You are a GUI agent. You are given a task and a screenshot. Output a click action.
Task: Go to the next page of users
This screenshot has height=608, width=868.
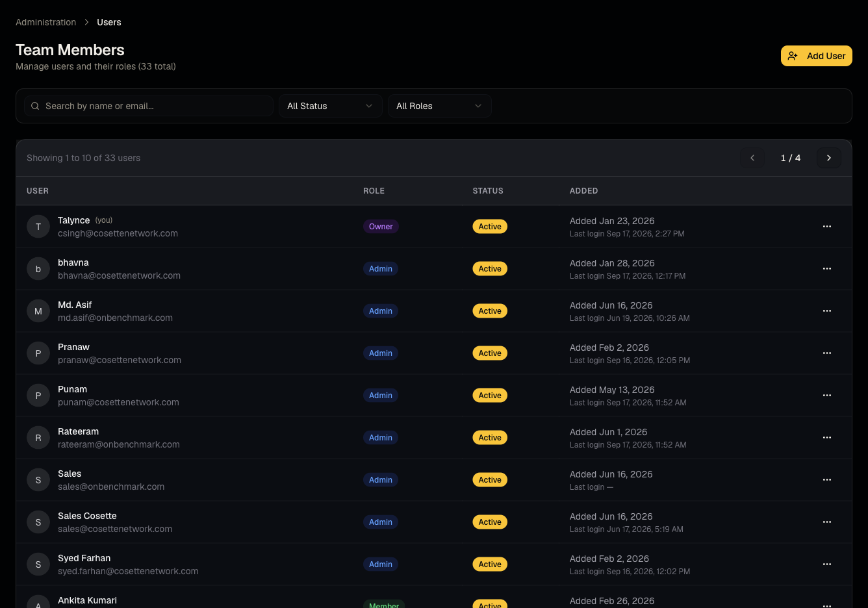click(829, 158)
